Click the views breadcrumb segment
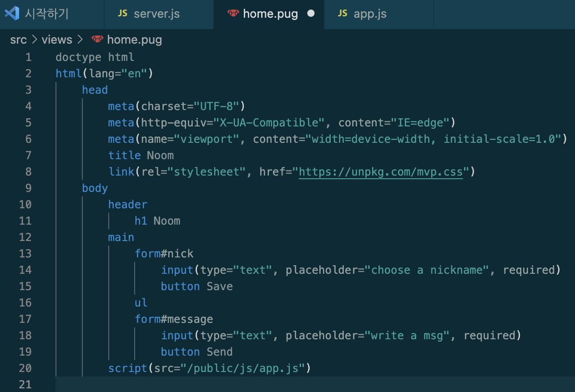This screenshot has height=392, width=575. tap(57, 40)
